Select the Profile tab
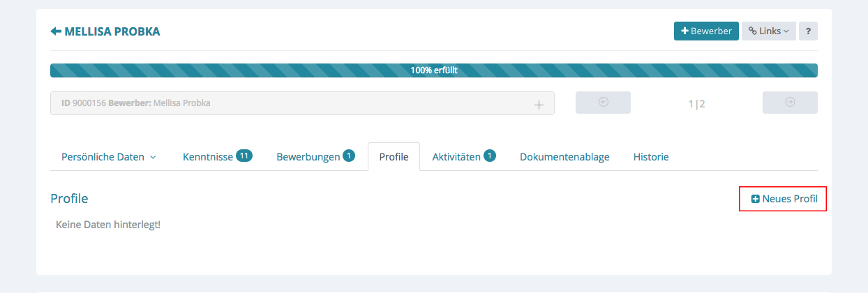The height and width of the screenshot is (293, 868). (x=394, y=157)
